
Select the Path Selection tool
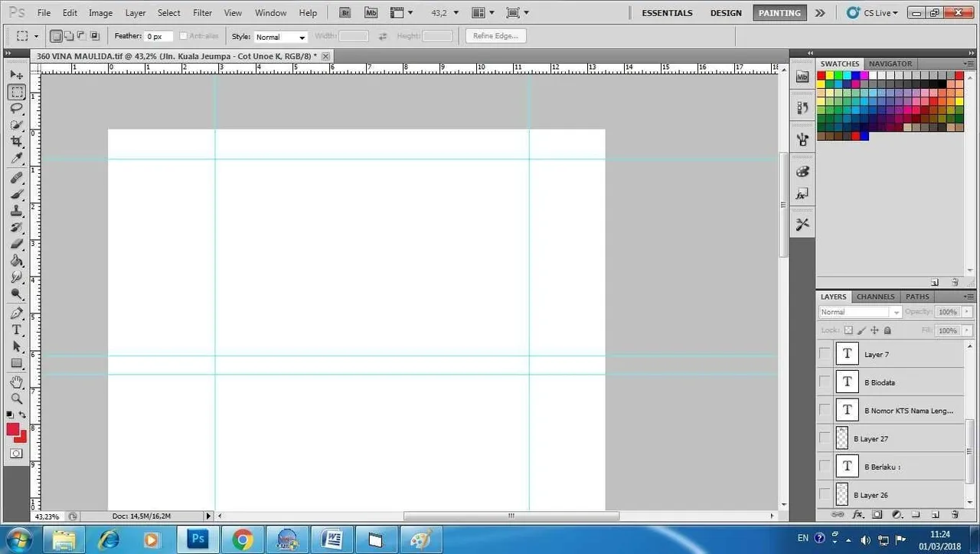16,346
